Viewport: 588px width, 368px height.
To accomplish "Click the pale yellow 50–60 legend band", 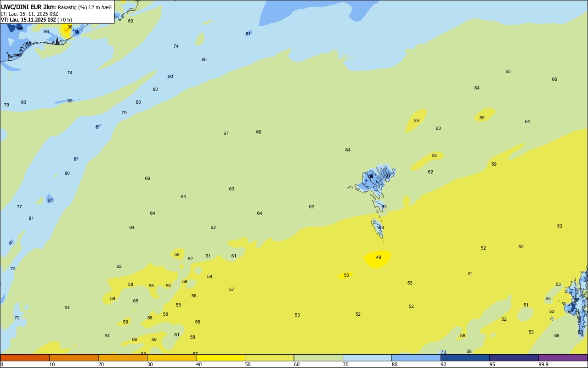I will pyautogui.click(x=269, y=357).
